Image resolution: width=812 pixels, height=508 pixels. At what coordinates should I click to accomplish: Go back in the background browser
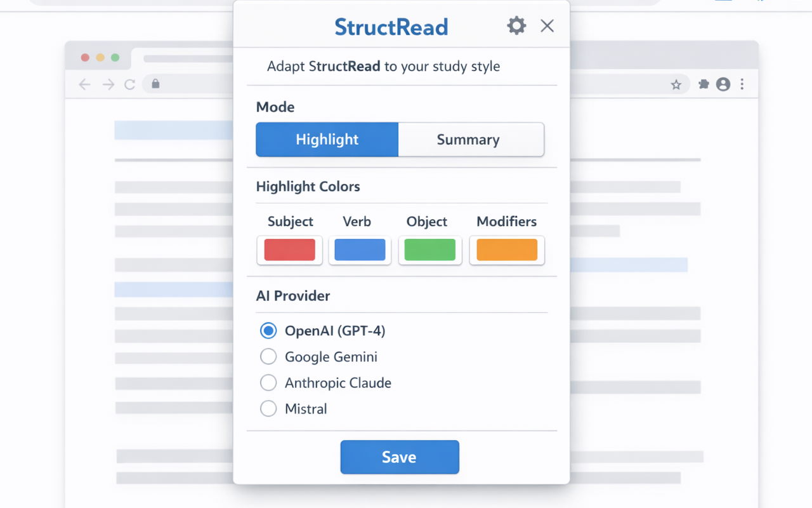point(84,84)
